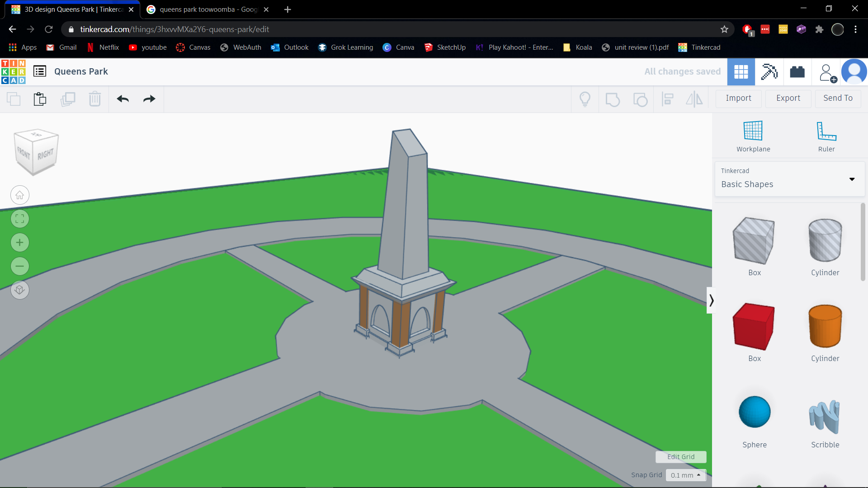The width and height of the screenshot is (868, 488).
Task: Click the Copy toolbar icon
Action: (14, 99)
